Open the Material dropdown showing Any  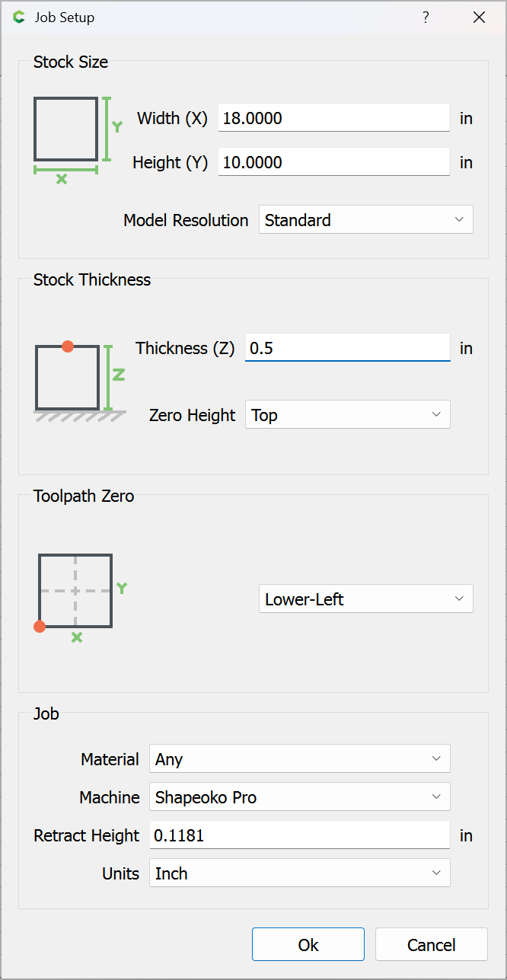tap(300, 759)
